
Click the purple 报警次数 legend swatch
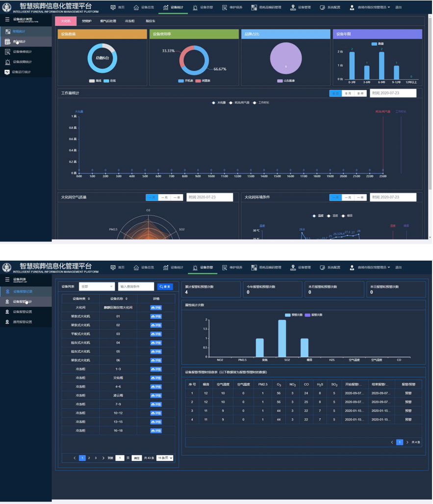pyautogui.click(x=307, y=315)
